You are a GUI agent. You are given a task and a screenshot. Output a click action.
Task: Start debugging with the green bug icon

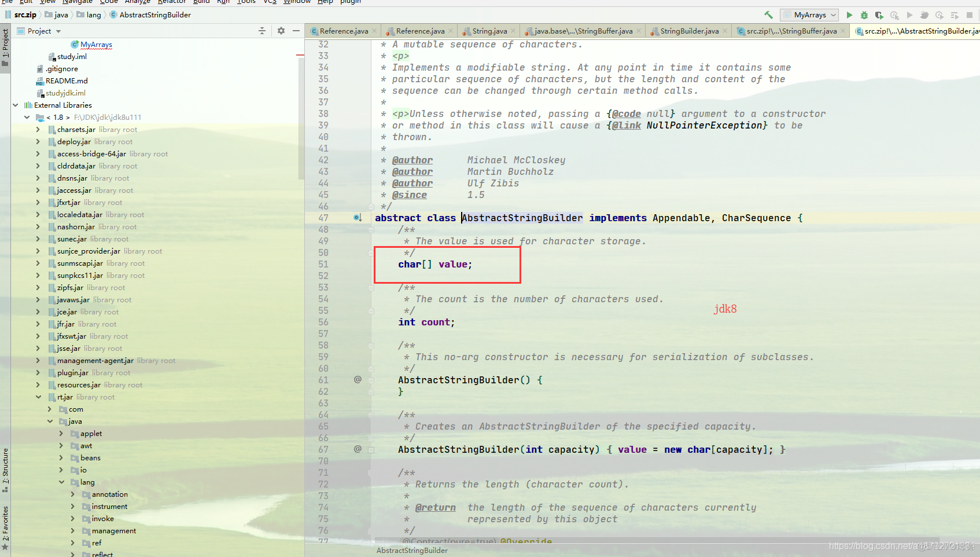(864, 15)
